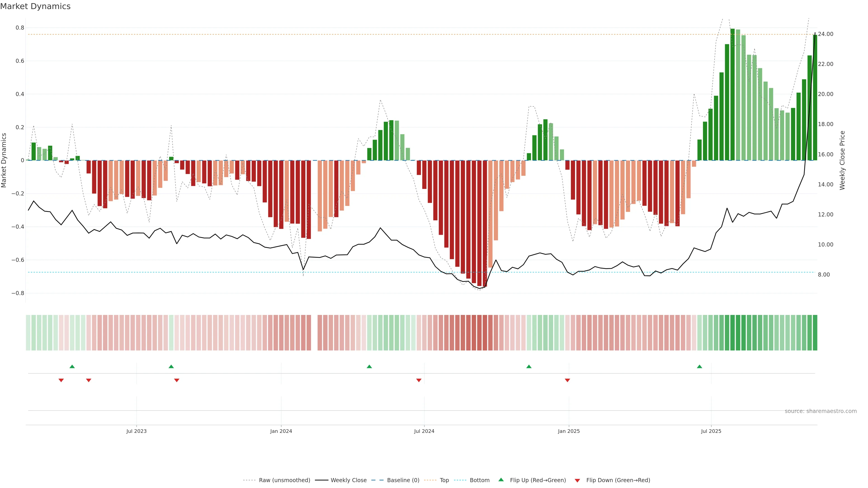Click the green Flip Up triangle in legend

[501, 480]
